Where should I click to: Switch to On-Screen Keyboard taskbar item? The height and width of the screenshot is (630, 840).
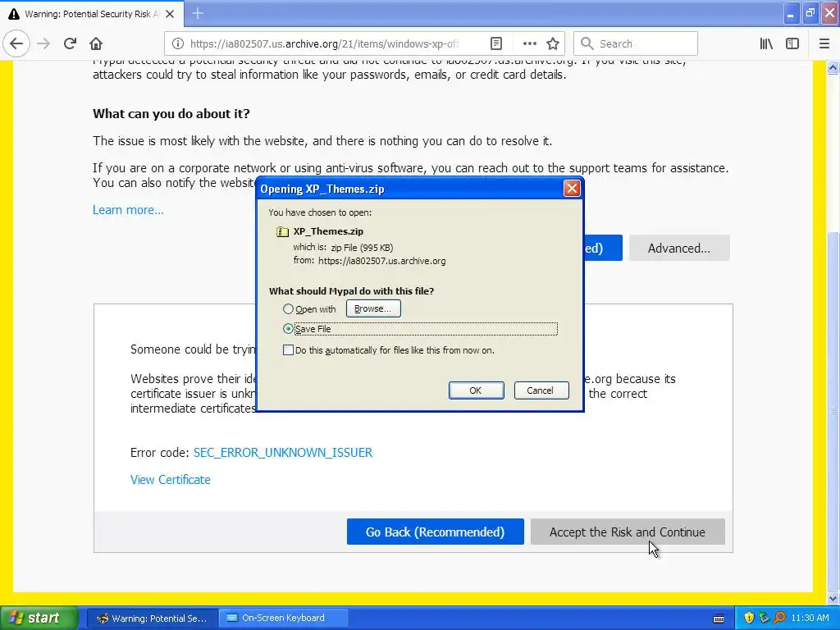[x=283, y=619]
